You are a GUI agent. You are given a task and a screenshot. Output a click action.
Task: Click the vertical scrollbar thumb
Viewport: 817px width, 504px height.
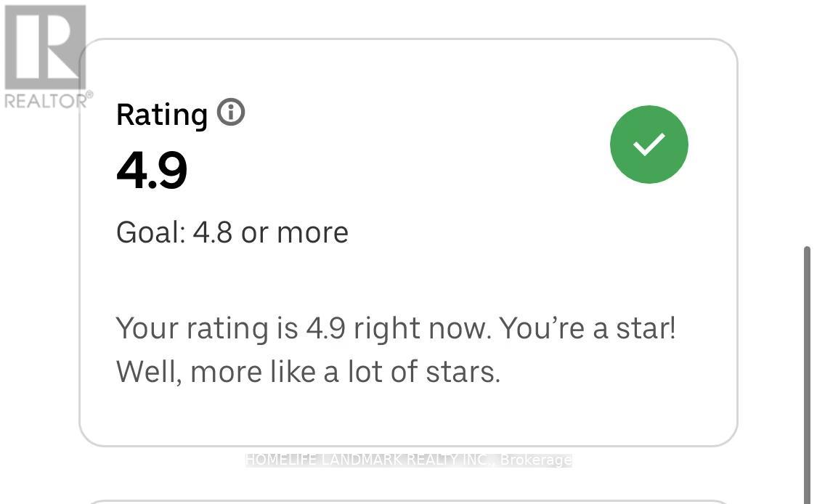click(807, 363)
